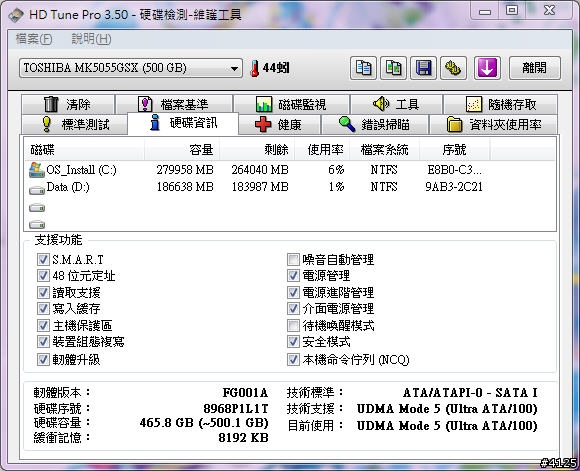Click the folder icon on 資料夾使用率 tab
This screenshot has height=471, width=580.
[x=454, y=124]
